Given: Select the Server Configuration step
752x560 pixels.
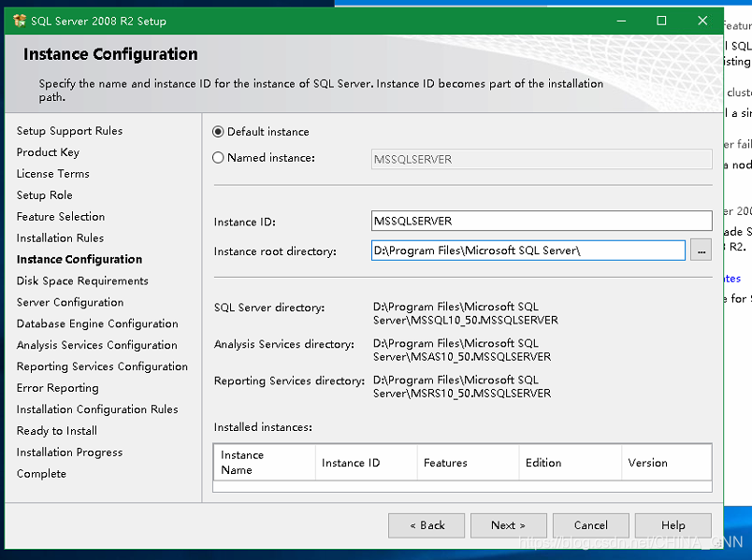Looking at the screenshot, I should click(70, 303).
